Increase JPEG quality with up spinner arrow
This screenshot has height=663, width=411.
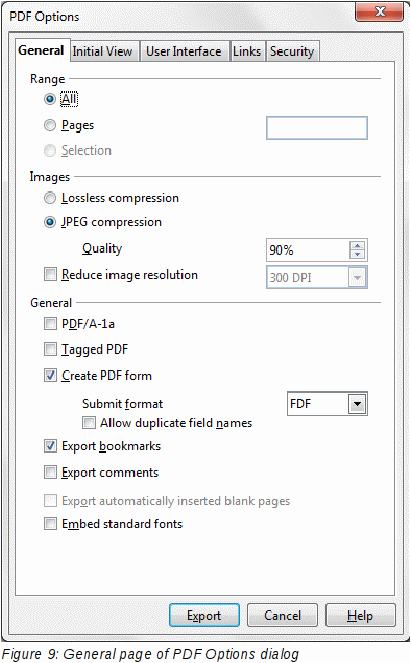pyautogui.click(x=357, y=246)
